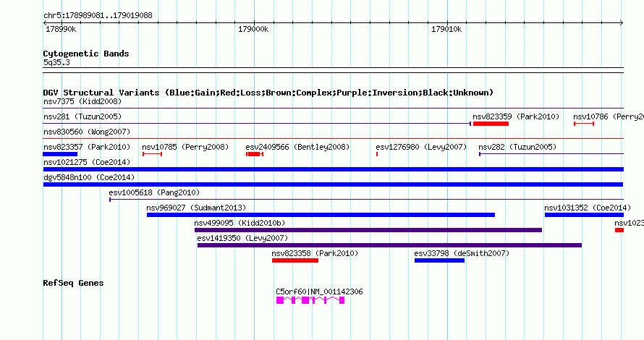Viewport: 644px width, 340px height.
Task: Select the nsv823357 (Park2010) label
Action: (x=87, y=147)
